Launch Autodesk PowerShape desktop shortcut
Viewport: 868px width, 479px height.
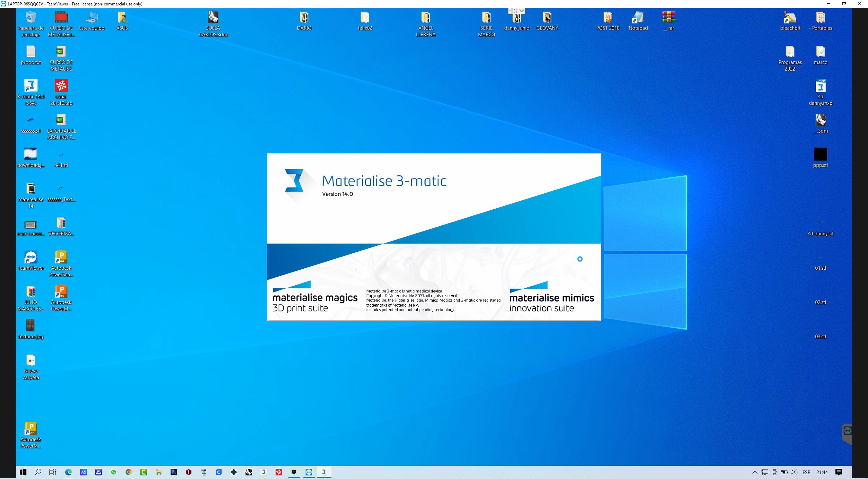click(x=61, y=257)
